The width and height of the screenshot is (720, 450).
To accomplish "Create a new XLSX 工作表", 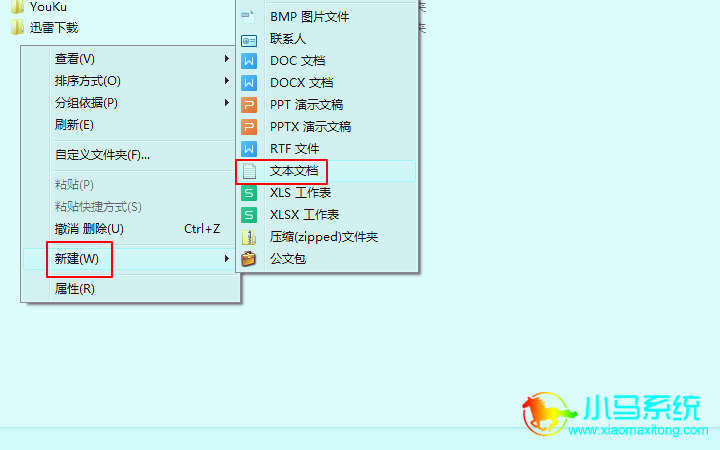I will 327,215.
